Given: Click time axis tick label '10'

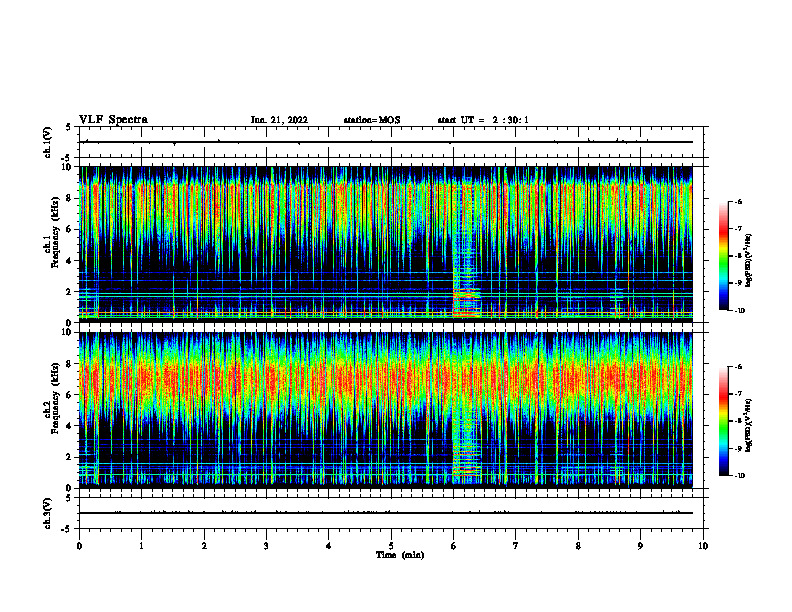Looking at the screenshot, I should click(703, 546).
